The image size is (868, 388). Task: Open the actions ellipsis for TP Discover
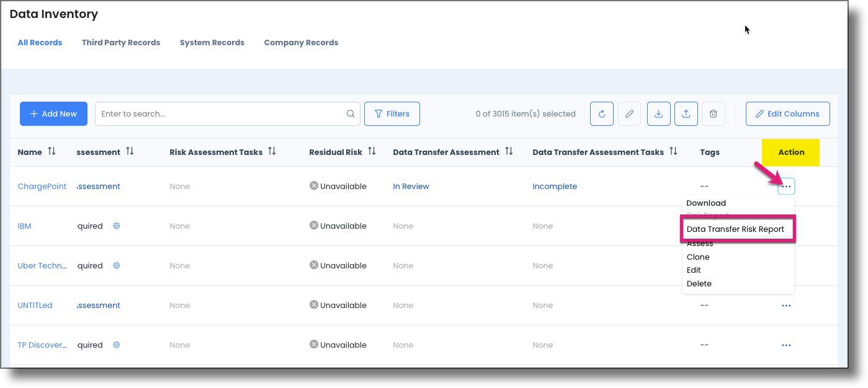pos(786,345)
